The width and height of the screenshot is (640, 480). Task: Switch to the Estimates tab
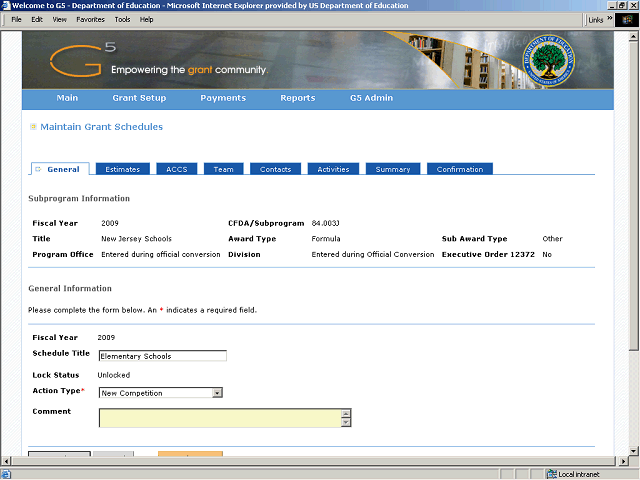[123, 169]
